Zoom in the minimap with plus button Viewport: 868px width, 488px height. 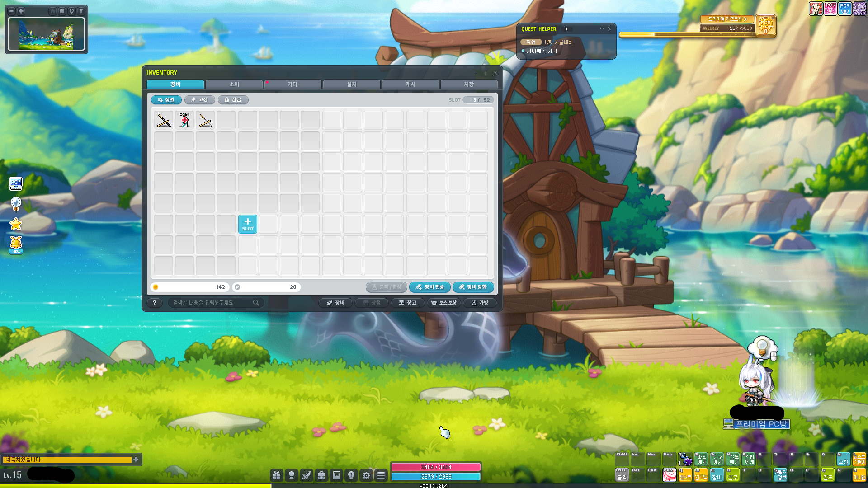(21, 11)
